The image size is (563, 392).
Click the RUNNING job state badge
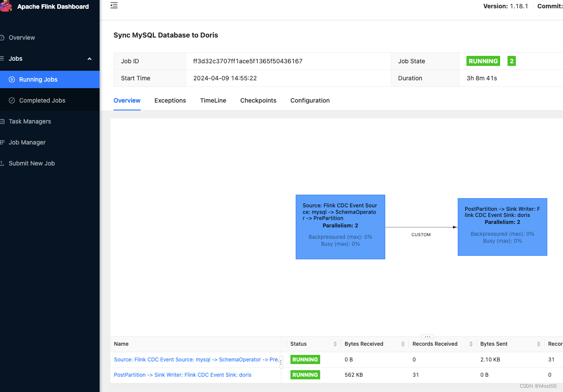[483, 61]
